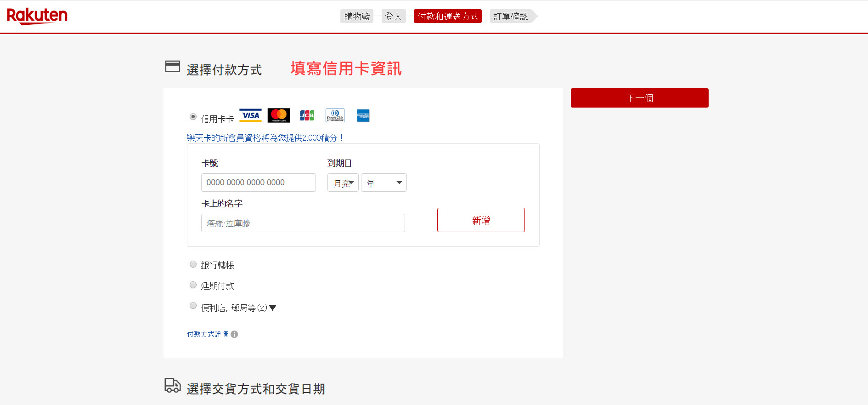This screenshot has width=868, height=405.
Task: Select the 便利店, 郵局等 radio button
Action: pos(193,306)
